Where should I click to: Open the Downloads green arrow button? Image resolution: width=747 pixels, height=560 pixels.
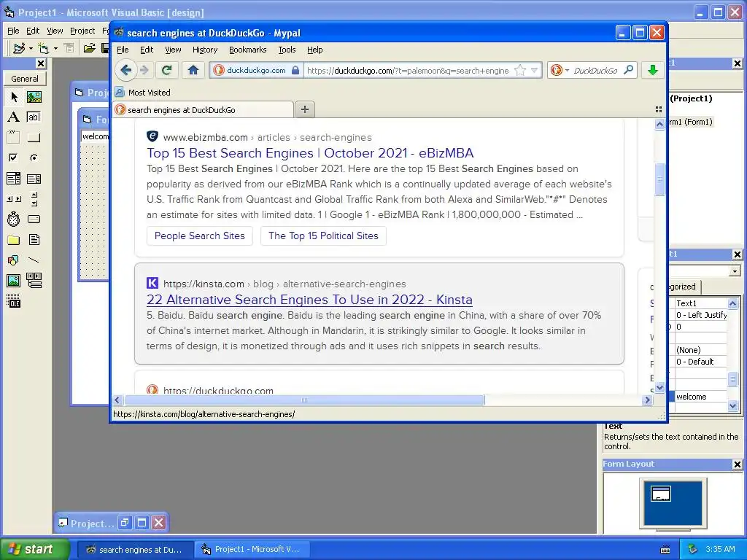click(653, 71)
